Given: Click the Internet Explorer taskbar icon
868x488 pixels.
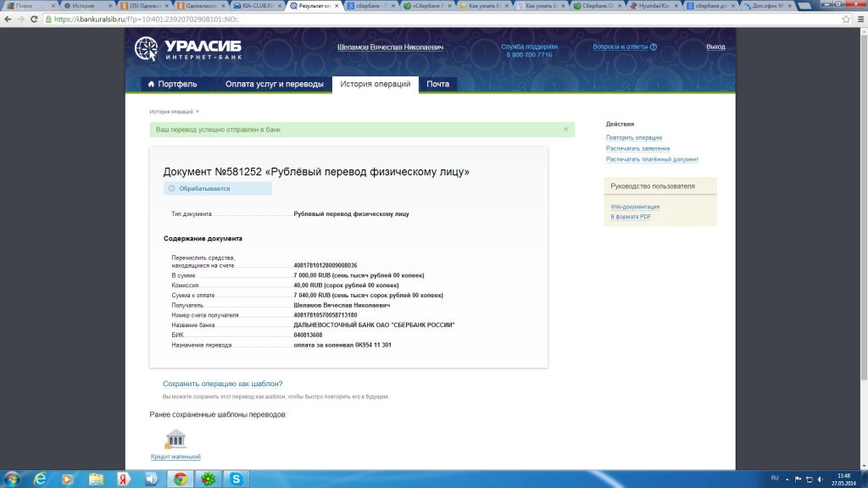Looking at the screenshot, I should [x=39, y=479].
